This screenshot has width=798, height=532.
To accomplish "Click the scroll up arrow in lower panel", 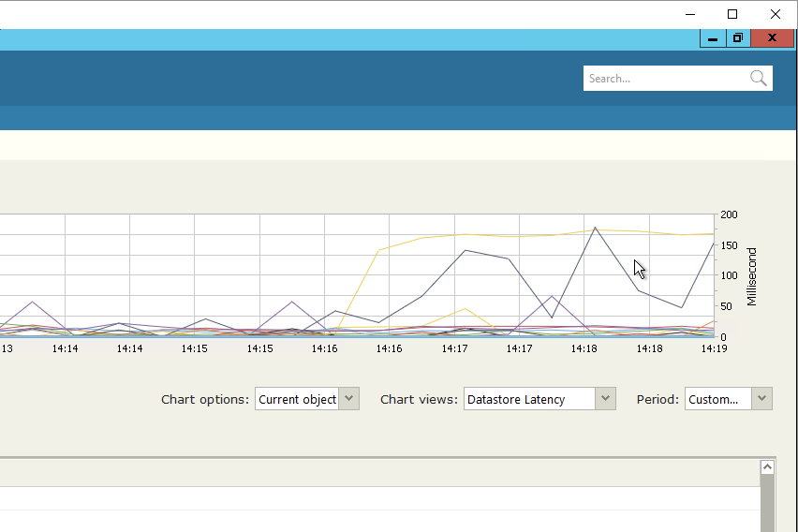I will pyautogui.click(x=767, y=466).
